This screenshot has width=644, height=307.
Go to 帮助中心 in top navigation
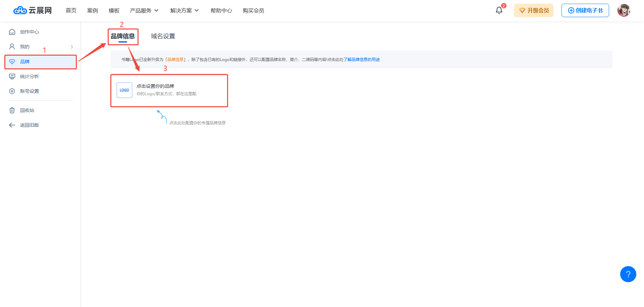tap(221, 11)
